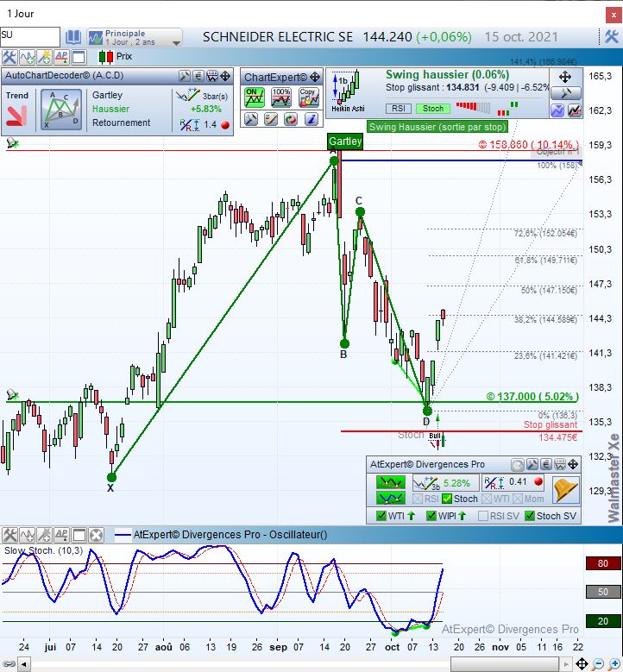Click the euro icon in AutoChartDecoder header
623x672 pixels.
pos(198,76)
